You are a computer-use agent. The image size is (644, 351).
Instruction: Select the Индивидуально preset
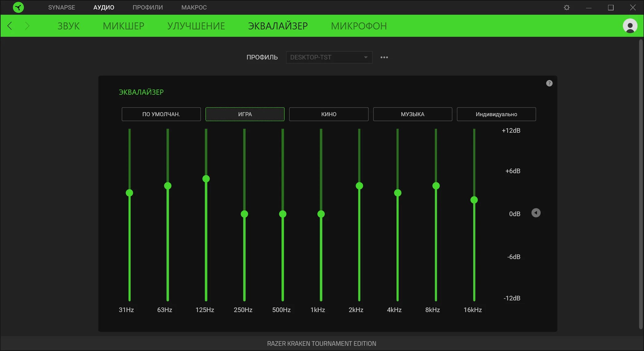coord(496,114)
